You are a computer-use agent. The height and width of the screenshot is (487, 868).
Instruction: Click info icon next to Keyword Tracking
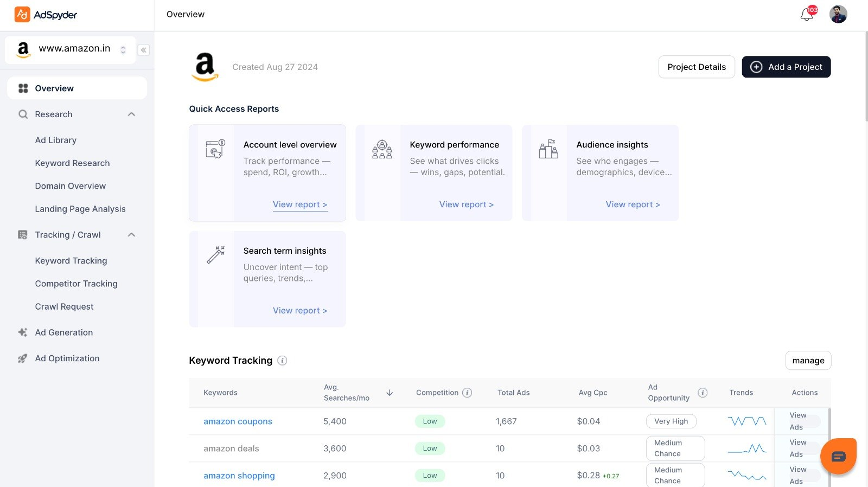point(282,361)
